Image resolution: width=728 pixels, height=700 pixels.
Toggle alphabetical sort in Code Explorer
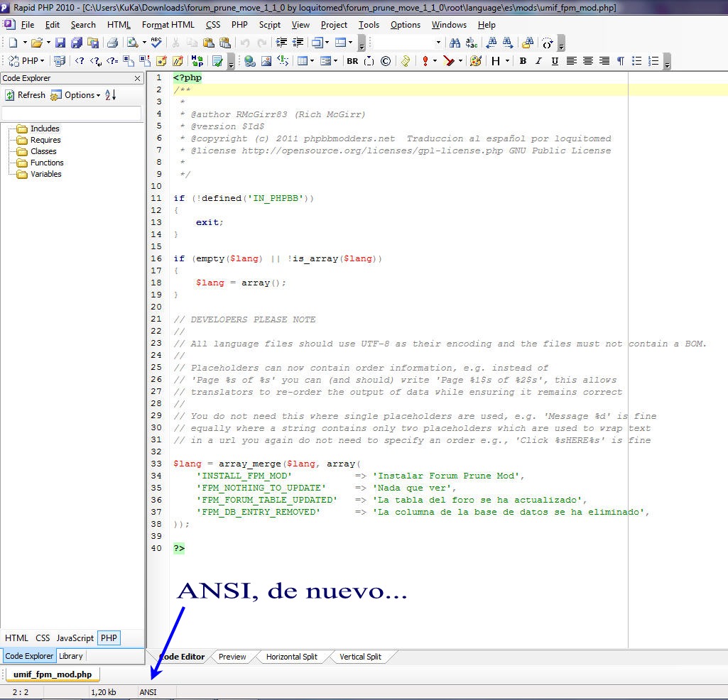point(110,95)
